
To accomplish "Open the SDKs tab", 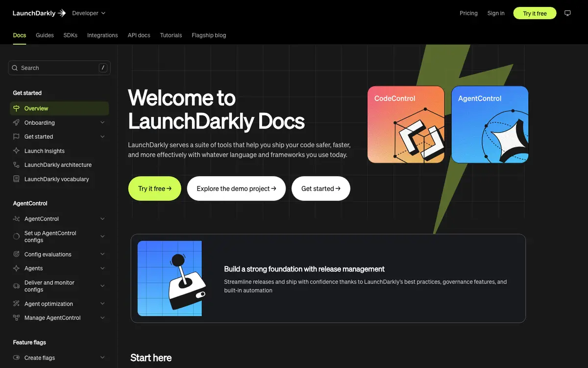I will [71, 35].
